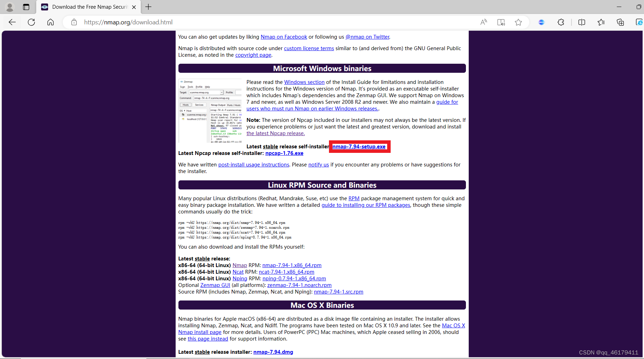Download the nmap-7.94-setup.exe installer
Viewport: 644px width, 359px height.
[x=359, y=146]
